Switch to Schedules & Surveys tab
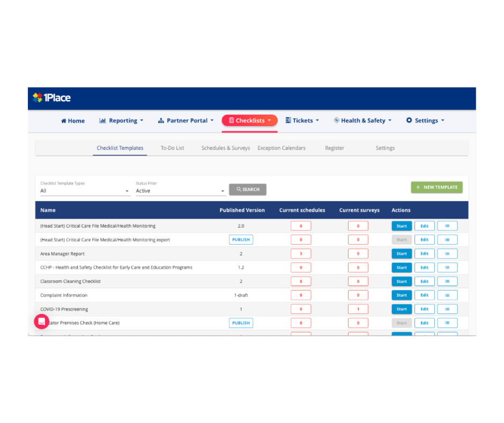Image resolution: width=504 pixels, height=423 pixels. [226, 148]
